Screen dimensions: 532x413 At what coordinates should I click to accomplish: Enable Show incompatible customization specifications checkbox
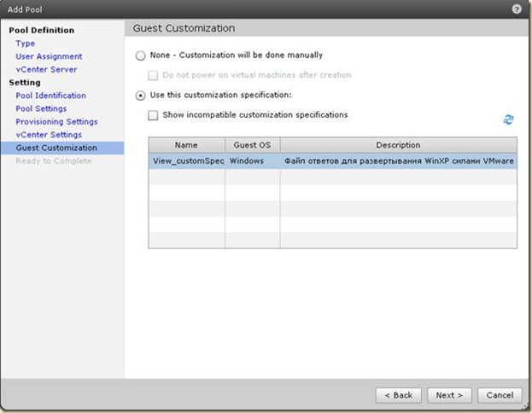tap(154, 115)
